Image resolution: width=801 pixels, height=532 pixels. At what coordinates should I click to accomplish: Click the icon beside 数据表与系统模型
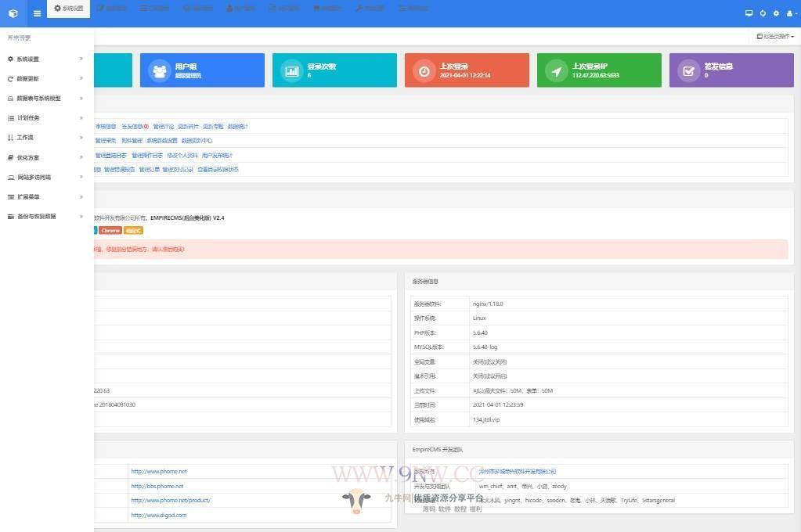pos(10,99)
